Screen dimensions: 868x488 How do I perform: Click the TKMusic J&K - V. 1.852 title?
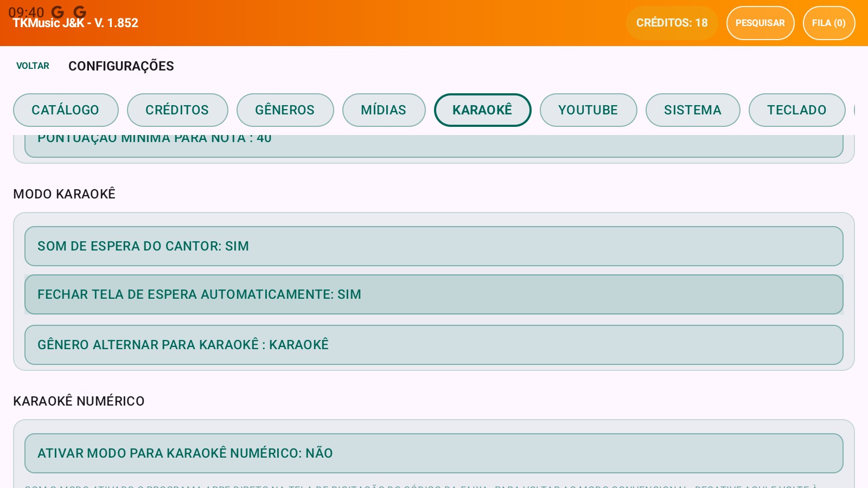(75, 23)
